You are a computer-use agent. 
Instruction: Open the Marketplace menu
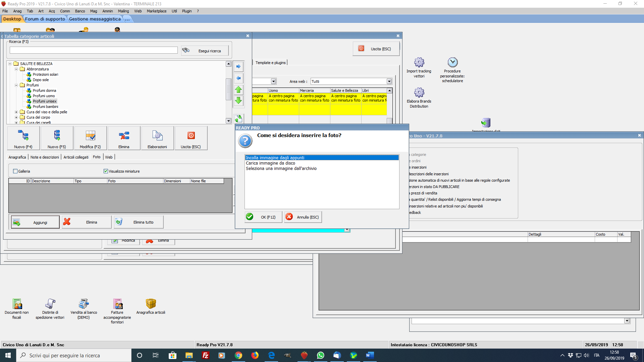(156, 11)
